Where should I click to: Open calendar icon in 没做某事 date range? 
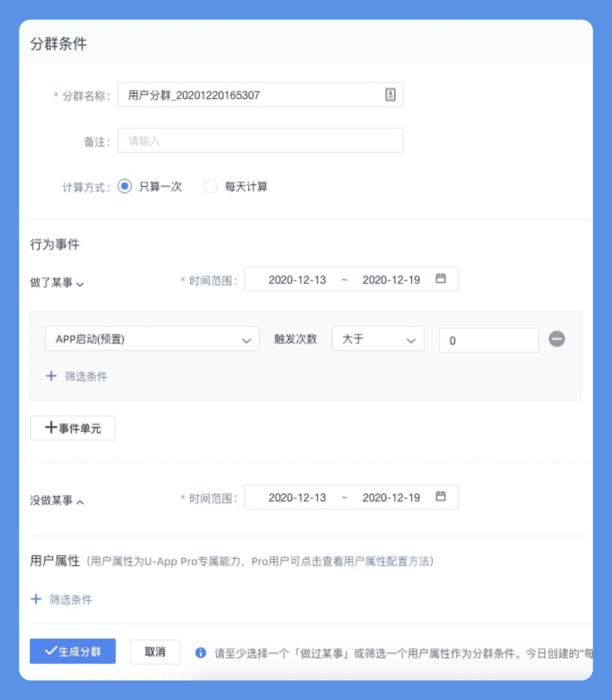(x=441, y=496)
